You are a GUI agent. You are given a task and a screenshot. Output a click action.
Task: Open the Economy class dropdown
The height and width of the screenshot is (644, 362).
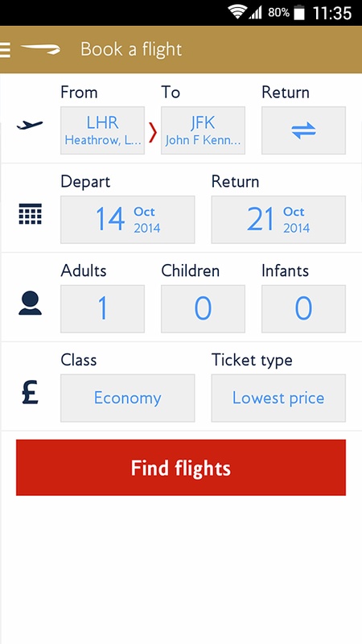[x=128, y=398]
